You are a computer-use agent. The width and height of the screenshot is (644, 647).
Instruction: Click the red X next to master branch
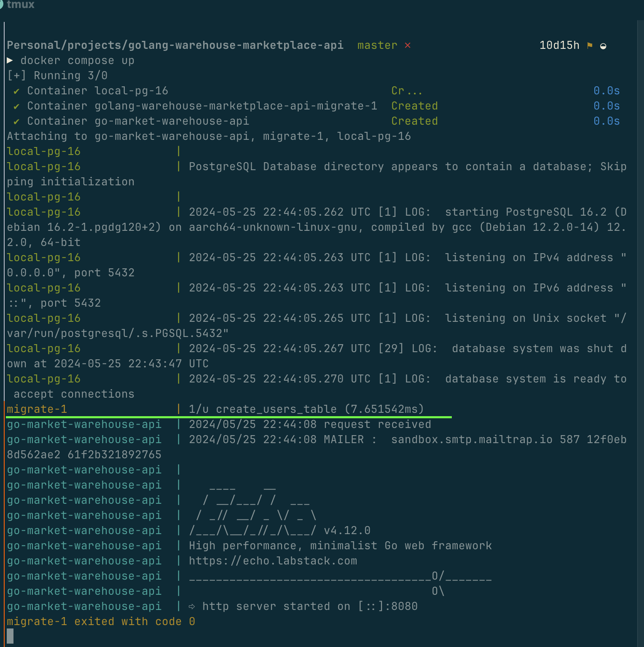(407, 45)
